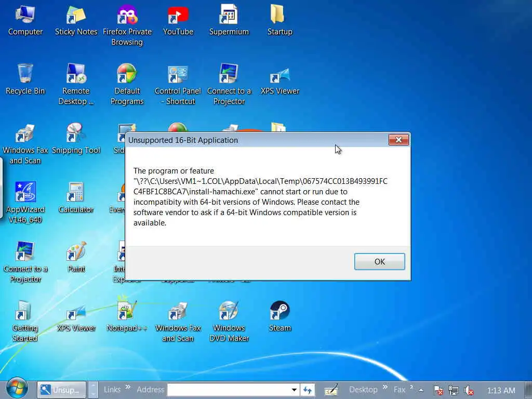Select the Steam desktop shortcut
The height and width of the screenshot is (399, 532).
280,316
